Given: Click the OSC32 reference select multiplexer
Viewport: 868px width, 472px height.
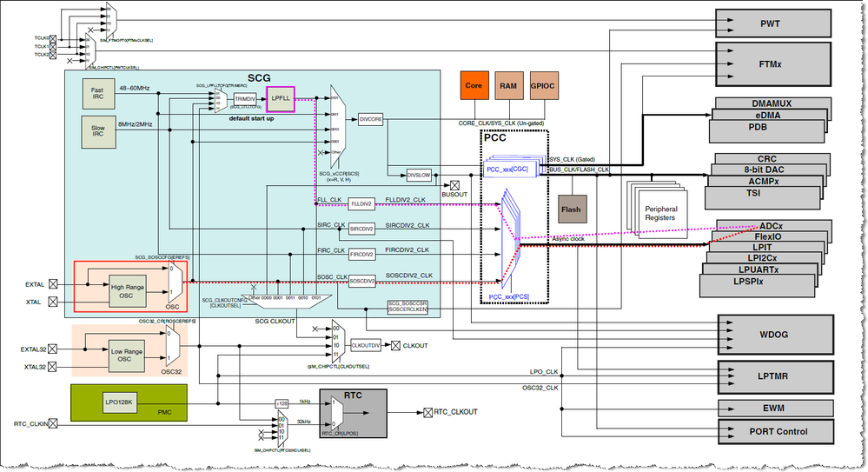Looking at the screenshot, I should click(x=173, y=346).
